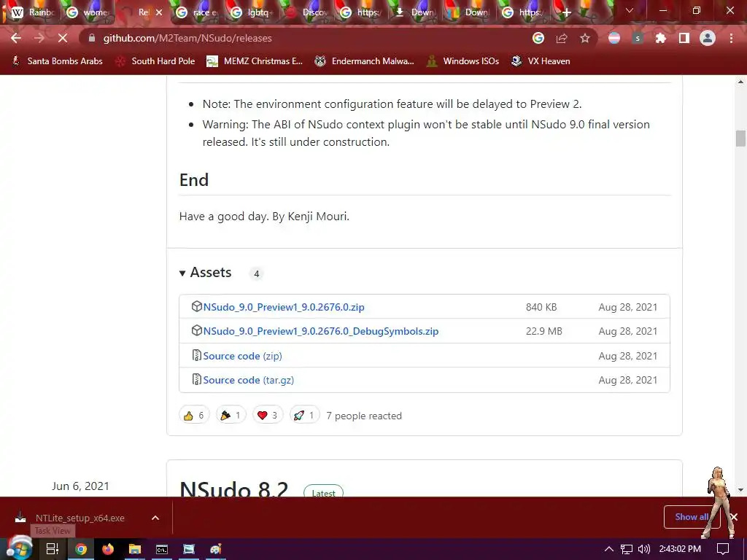Screen dimensions: 747x560
Task: Open the Command Prompt taskbar icon
Action: tap(162, 549)
